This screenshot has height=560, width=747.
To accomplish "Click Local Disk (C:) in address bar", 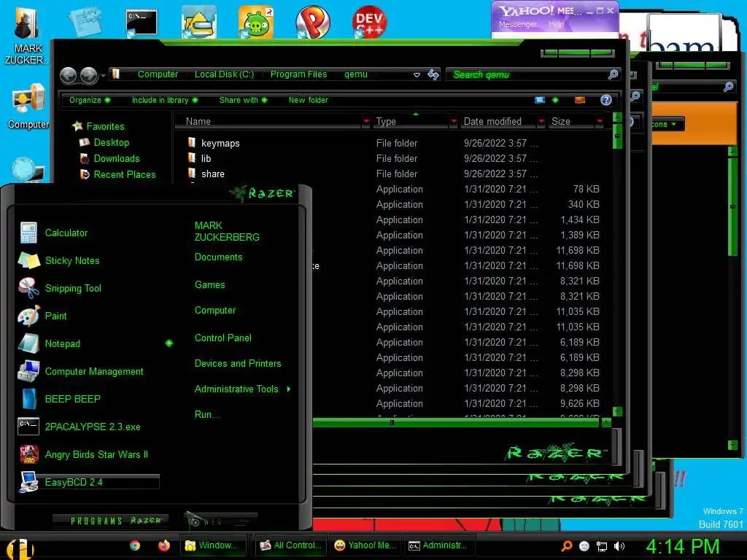I will 224,74.
